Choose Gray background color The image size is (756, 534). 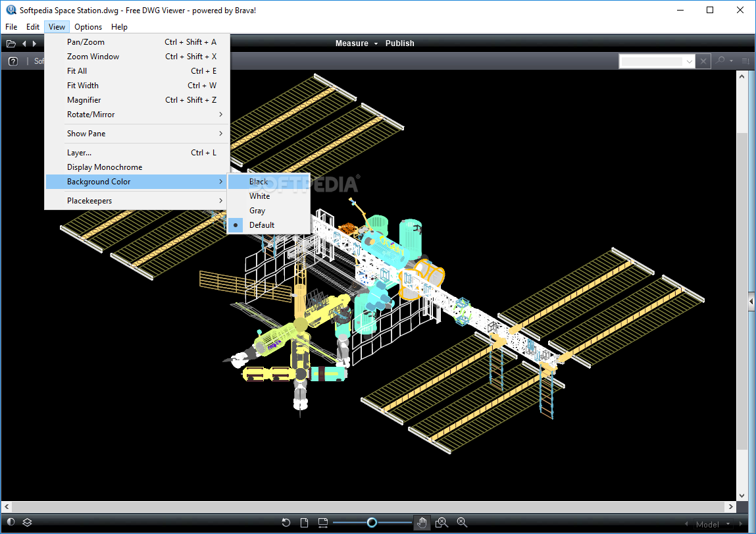coord(269,211)
